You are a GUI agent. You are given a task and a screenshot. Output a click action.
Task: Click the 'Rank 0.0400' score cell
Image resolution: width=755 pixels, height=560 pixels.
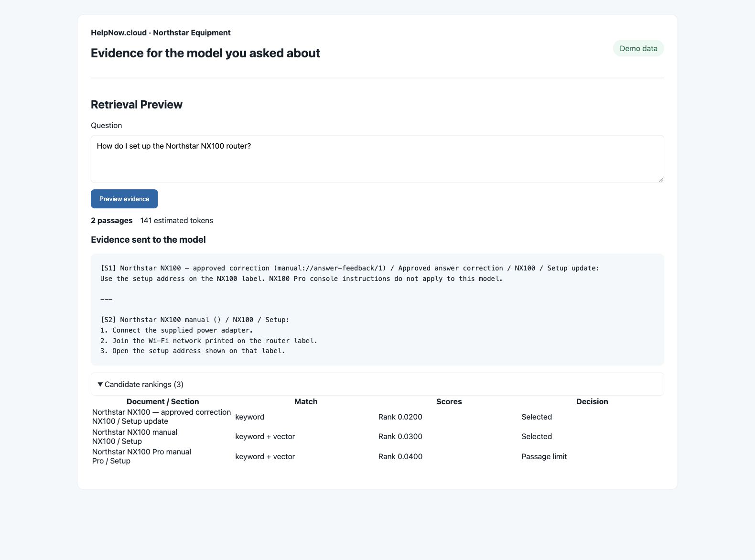(400, 456)
